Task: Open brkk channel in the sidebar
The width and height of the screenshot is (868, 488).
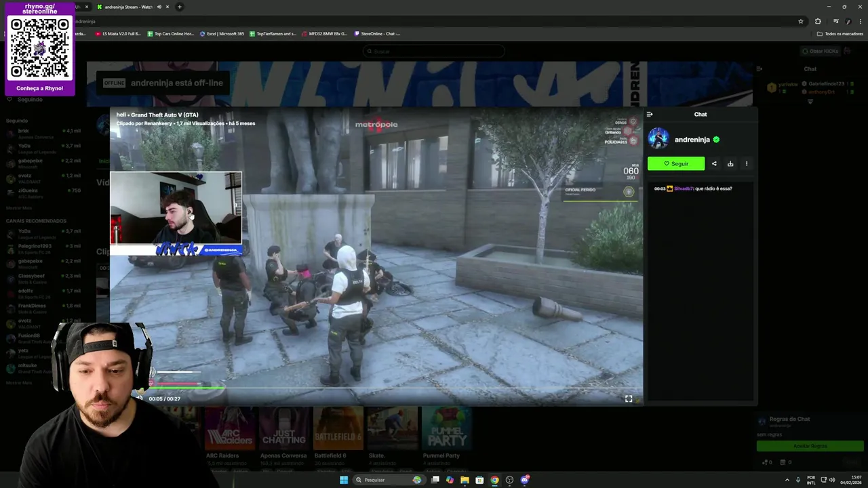Action: point(43,134)
